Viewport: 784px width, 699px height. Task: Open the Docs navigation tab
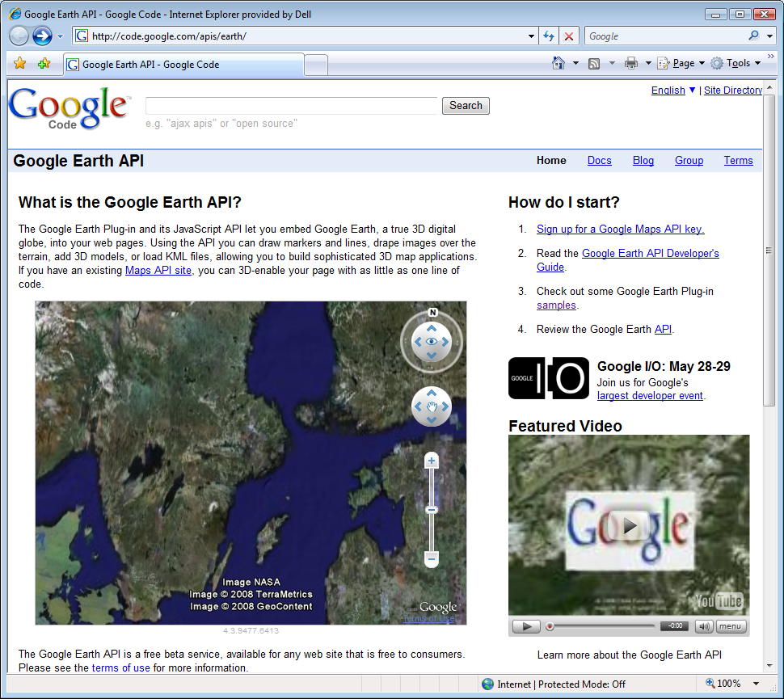(x=599, y=160)
